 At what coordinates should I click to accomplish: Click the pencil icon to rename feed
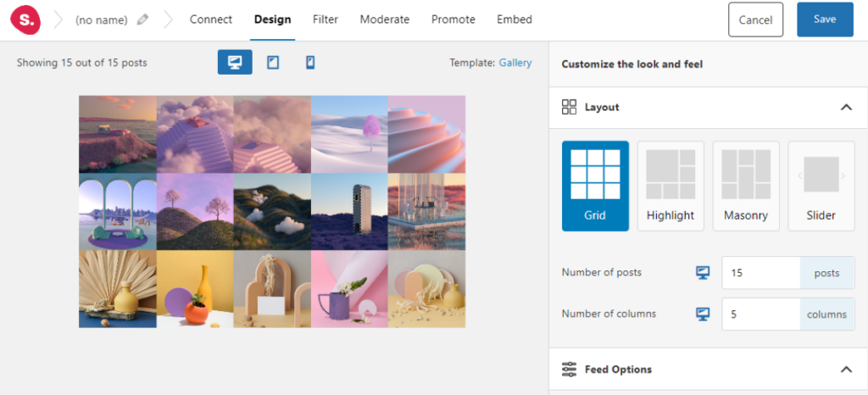(x=142, y=19)
